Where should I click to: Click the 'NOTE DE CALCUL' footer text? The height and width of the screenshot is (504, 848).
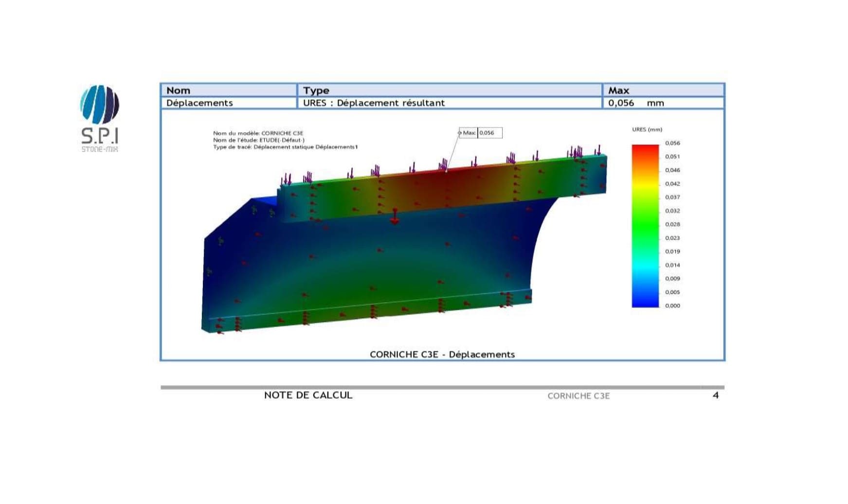pyautogui.click(x=308, y=395)
